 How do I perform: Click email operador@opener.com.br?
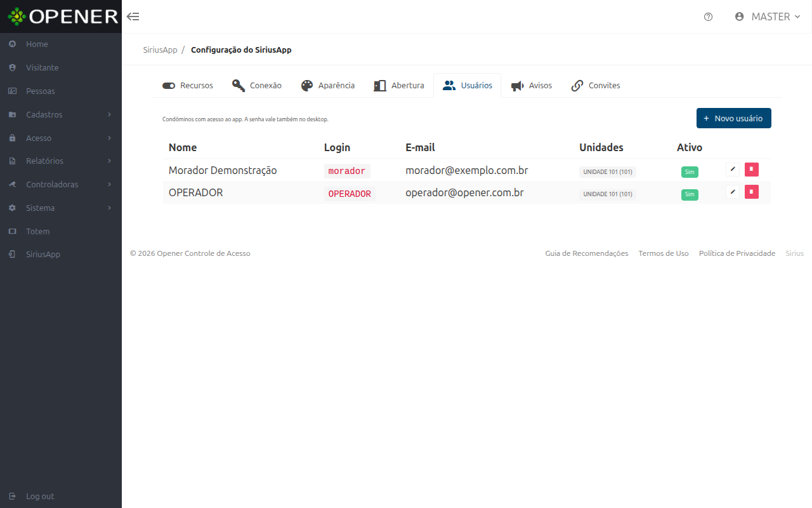pos(465,192)
